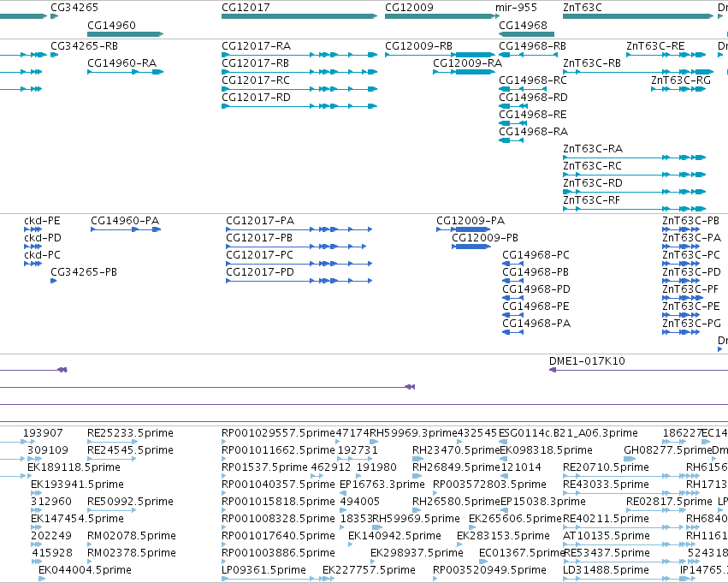Image resolution: width=728 pixels, height=583 pixels.
Task: Select protein CG14968-PA
Action: point(536,324)
